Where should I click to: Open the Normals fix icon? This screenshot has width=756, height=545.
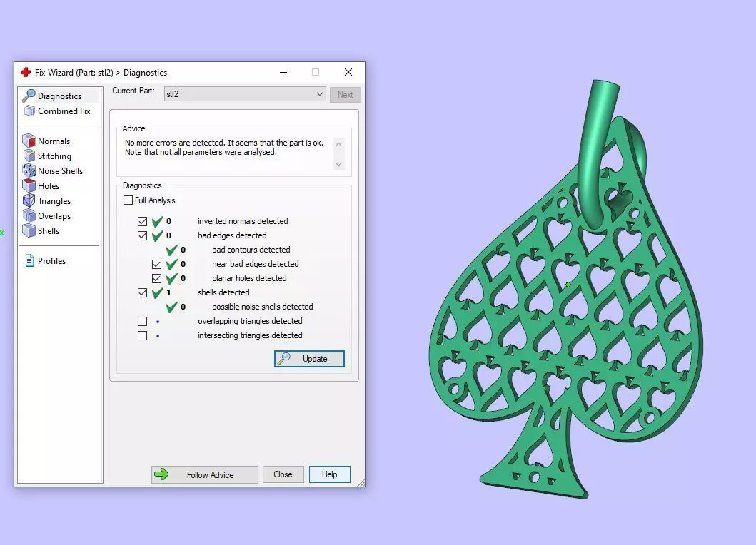tap(29, 141)
